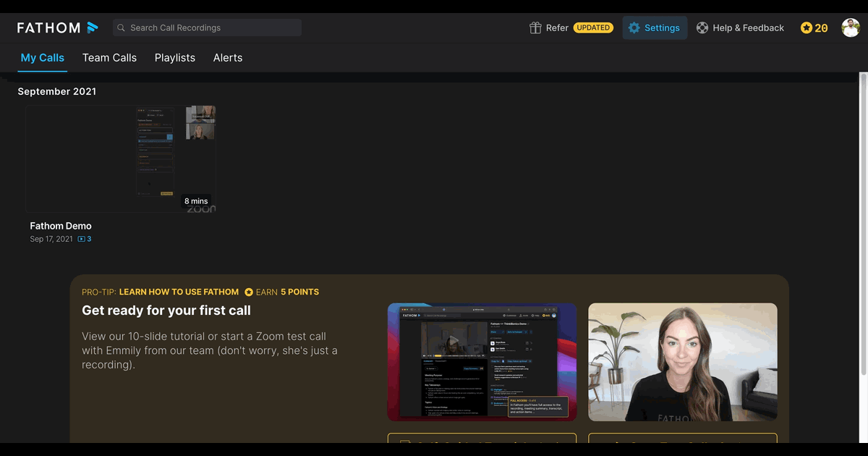Switch to Alerts tab

click(x=228, y=58)
